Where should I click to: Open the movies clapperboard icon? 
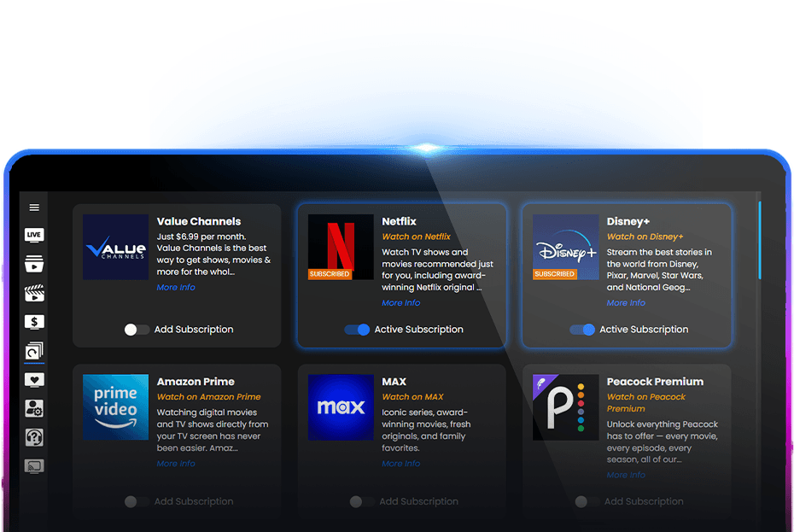[34, 294]
